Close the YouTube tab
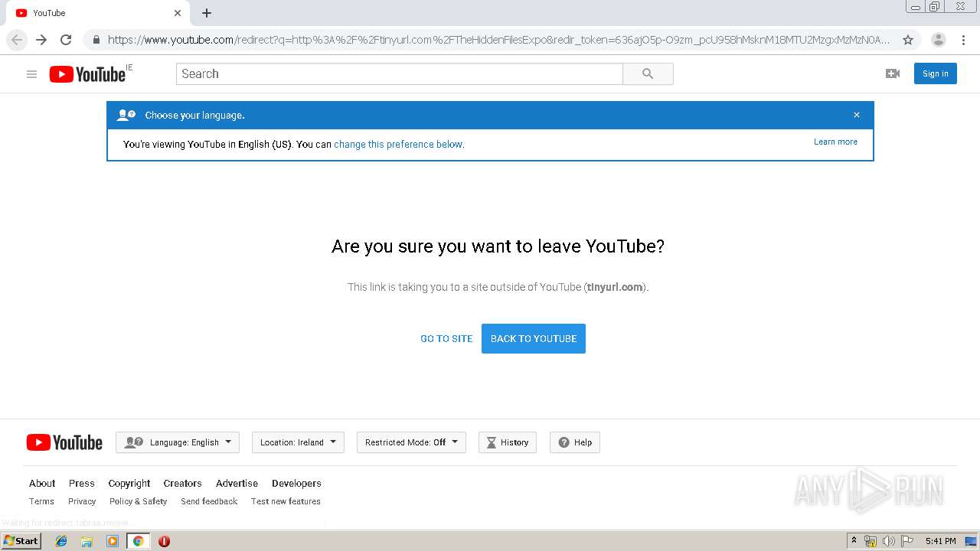Viewport: 980px width, 551px height. (178, 13)
